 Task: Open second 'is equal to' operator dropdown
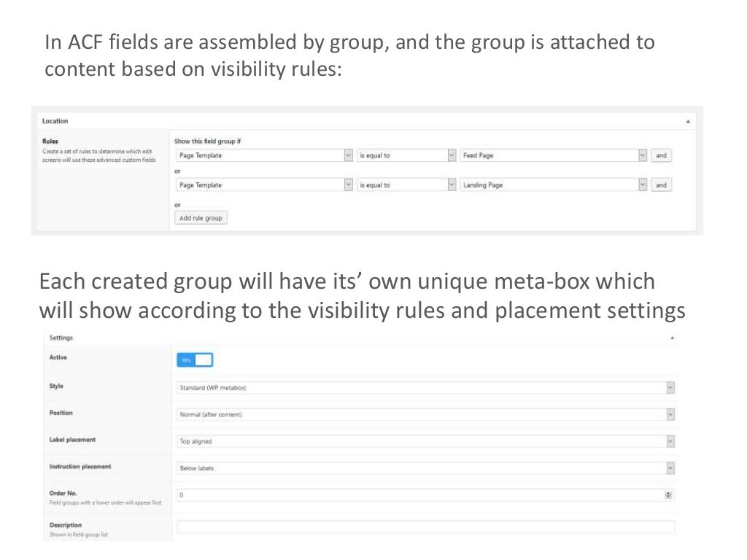[407, 185]
